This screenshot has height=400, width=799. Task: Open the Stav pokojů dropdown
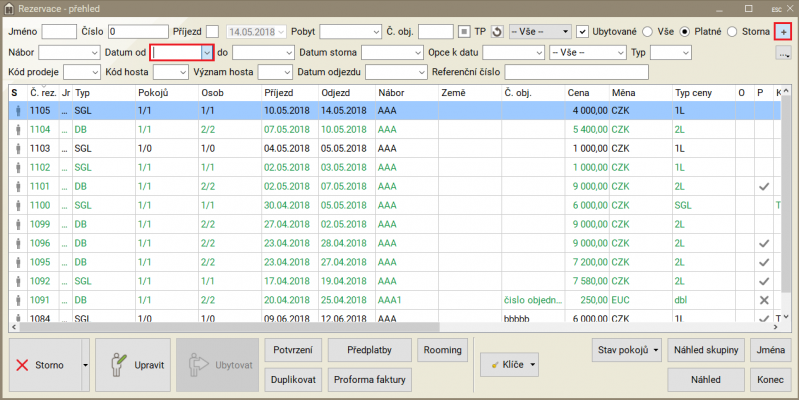(x=627, y=349)
